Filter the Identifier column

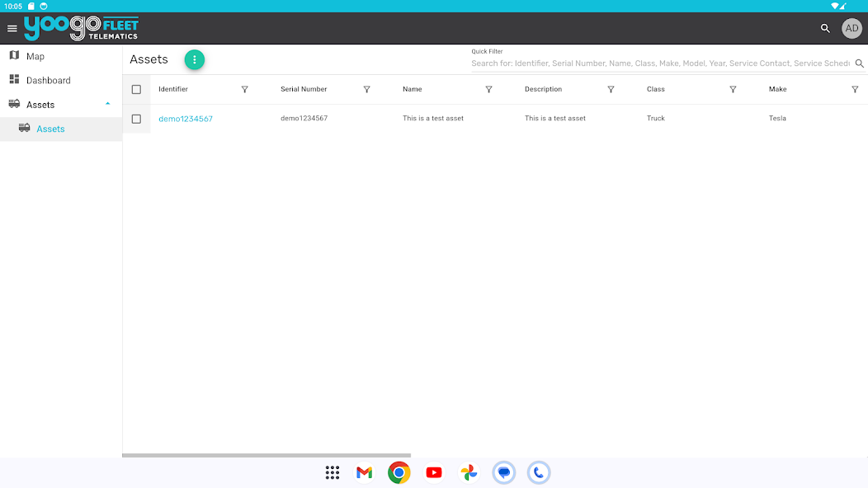pos(245,89)
